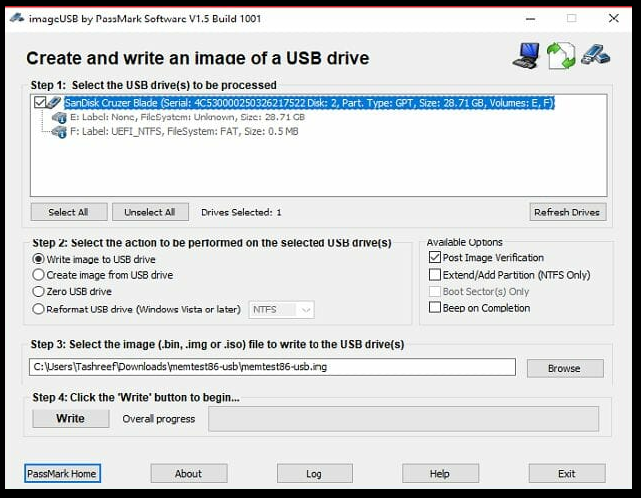The width and height of the screenshot is (641, 498).
Task: Choose Write image to USB drive option
Action: (x=94, y=259)
